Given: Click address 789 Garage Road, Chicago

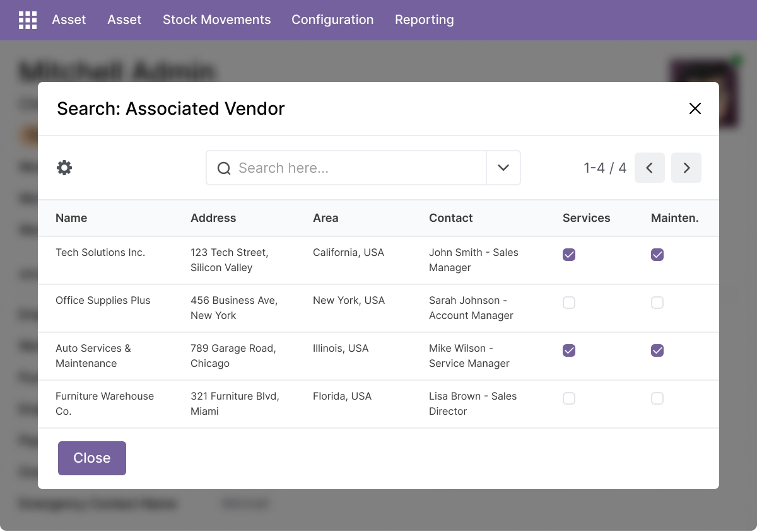Looking at the screenshot, I should coord(233,356).
